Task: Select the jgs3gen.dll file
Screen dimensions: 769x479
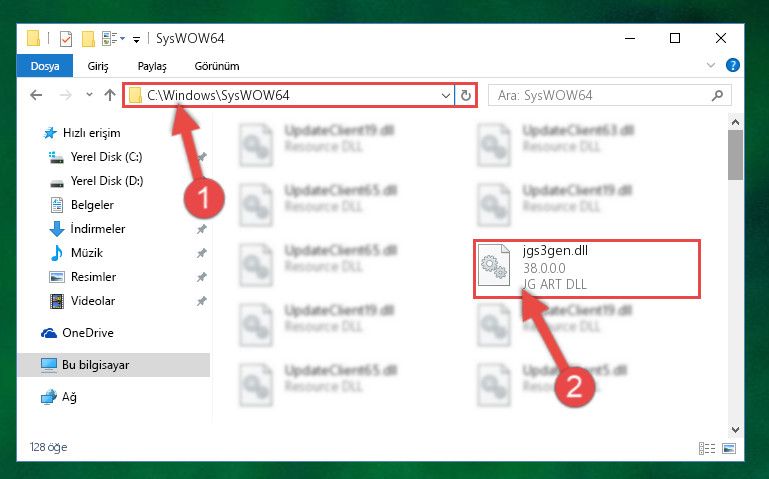Action: (x=587, y=268)
